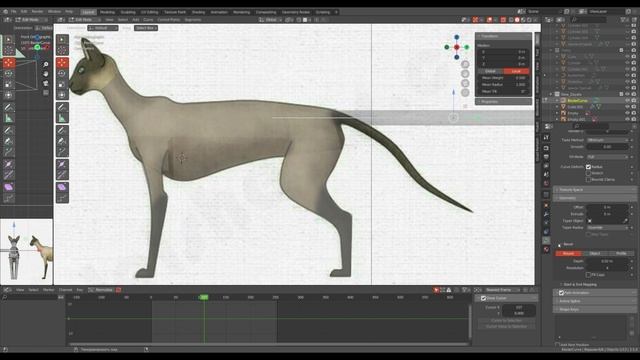Disable BezierCurve in renders via camera icon

click(x=633, y=100)
